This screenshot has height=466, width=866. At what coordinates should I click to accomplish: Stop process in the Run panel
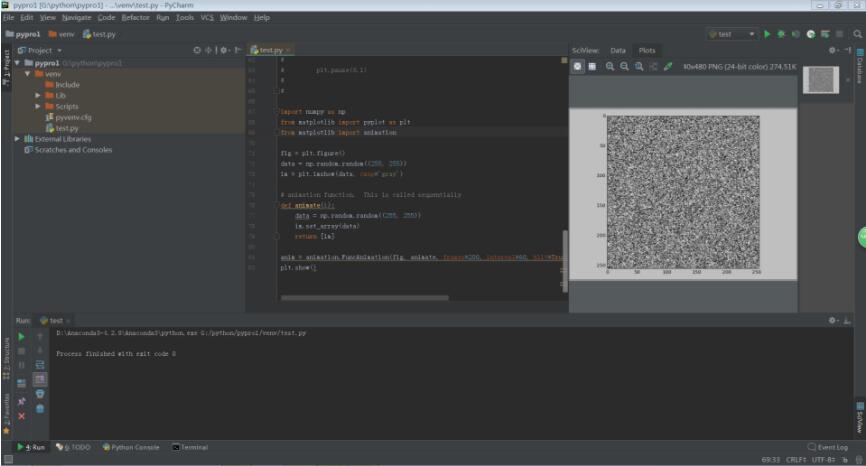click(x=22, y=351)
